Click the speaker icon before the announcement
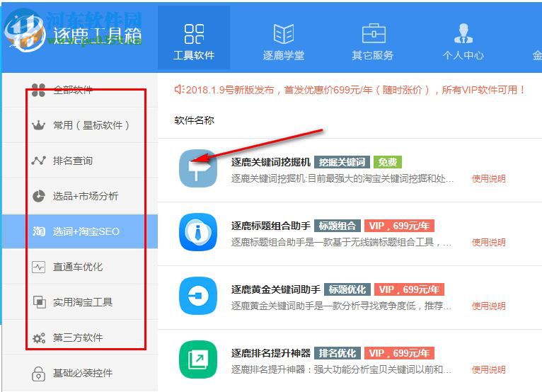This screenshot has width=542, height=392. tap(179, 90)
